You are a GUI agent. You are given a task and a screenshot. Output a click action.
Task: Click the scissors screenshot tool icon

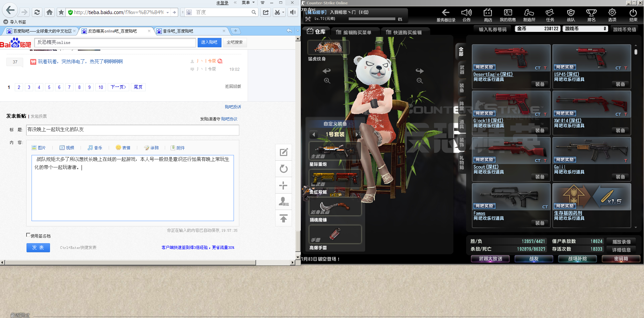[277, 12]
